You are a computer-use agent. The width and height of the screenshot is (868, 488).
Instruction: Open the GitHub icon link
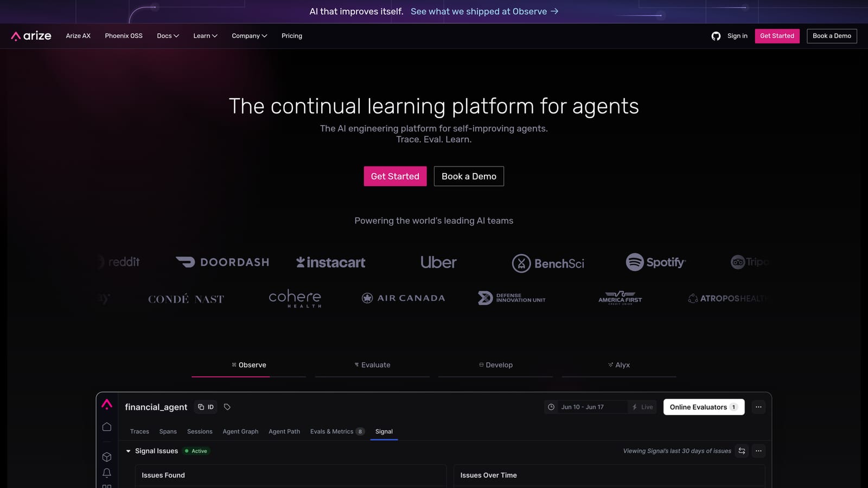coord(716,36)
